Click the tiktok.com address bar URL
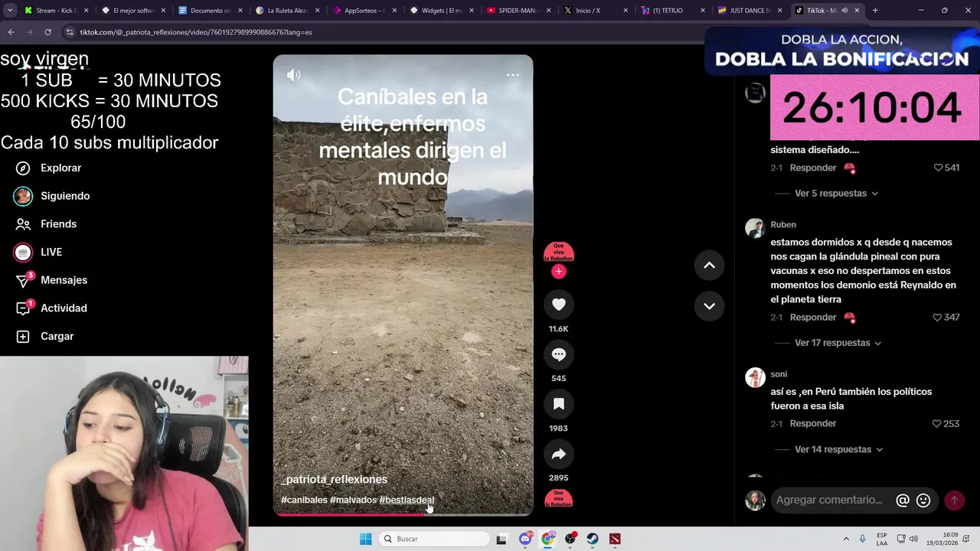 tap(195, 32)
